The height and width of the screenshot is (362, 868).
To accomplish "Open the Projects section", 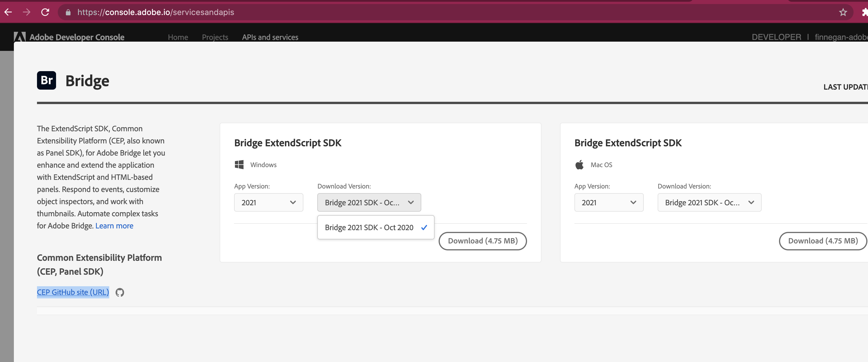I will [215, 37].
